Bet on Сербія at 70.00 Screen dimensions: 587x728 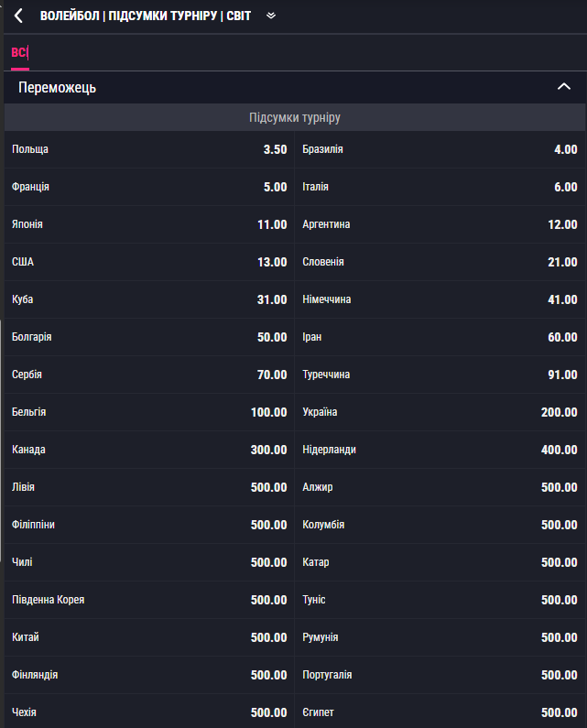click(149, 375)
